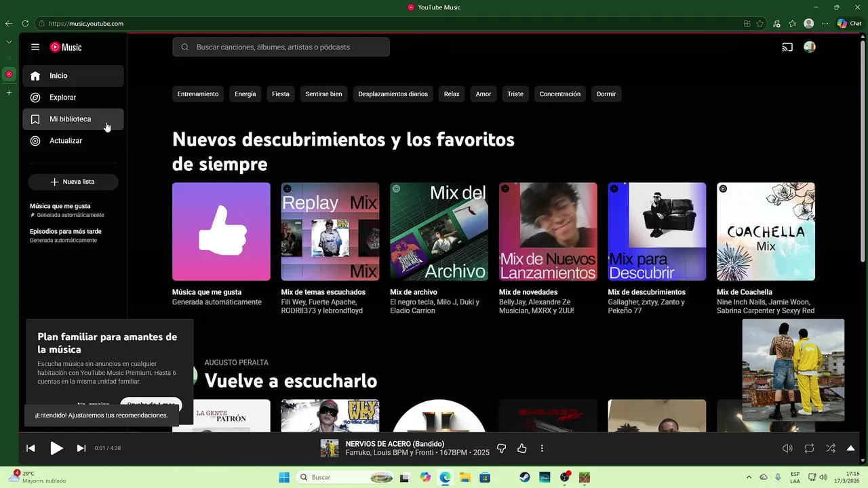Screen dimensions: 868x488
Task: Open browser profile avatar
Action: click(x=808, y=24)
